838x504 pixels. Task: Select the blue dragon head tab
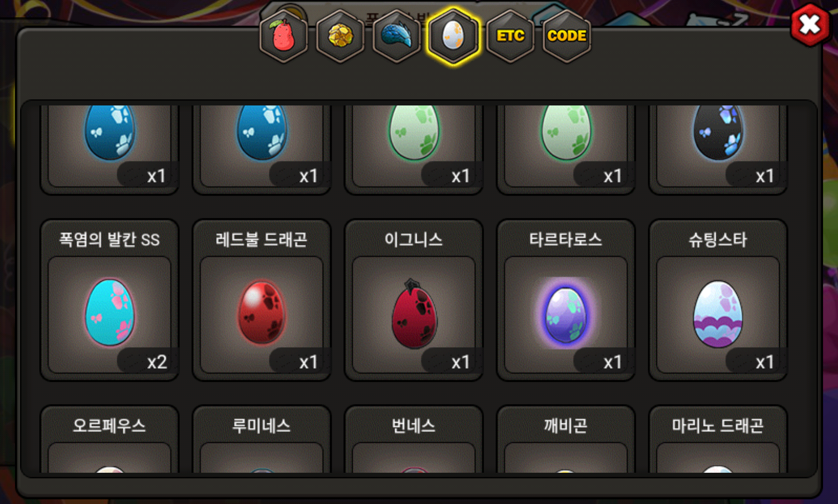coord(397,36)
